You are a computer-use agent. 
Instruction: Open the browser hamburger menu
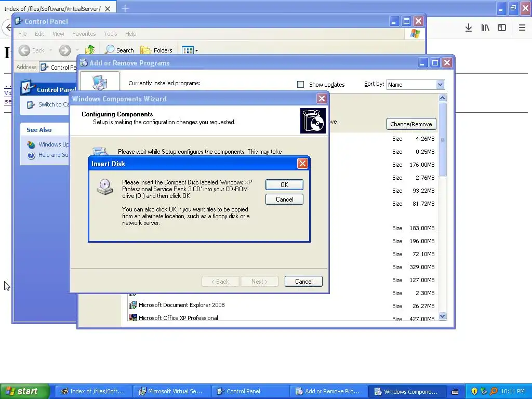(x=522, y=28)
